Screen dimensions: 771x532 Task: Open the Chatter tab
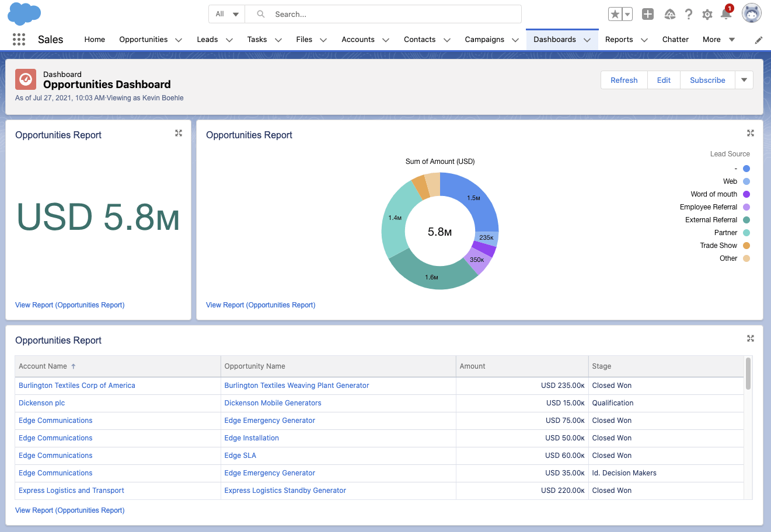pyautogui.click(x=675, y=40)
